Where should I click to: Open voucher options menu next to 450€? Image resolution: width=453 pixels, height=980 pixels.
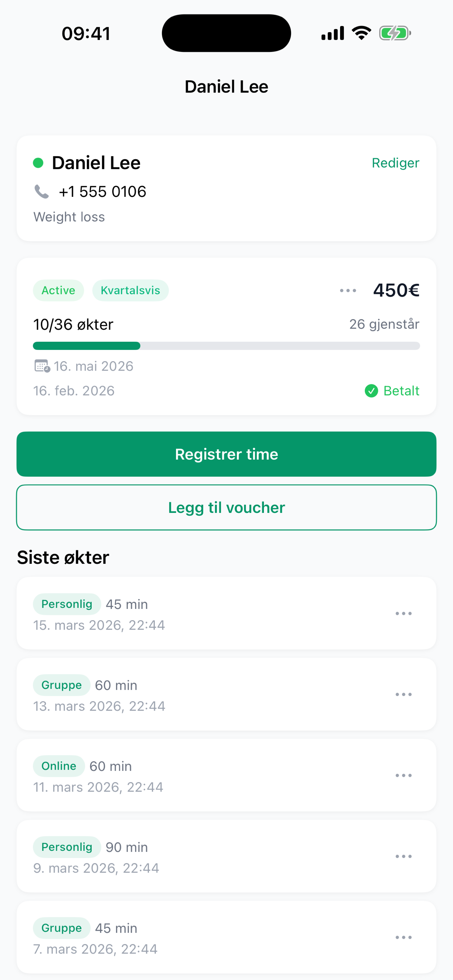pyautogui.click(x=348, y=291)
